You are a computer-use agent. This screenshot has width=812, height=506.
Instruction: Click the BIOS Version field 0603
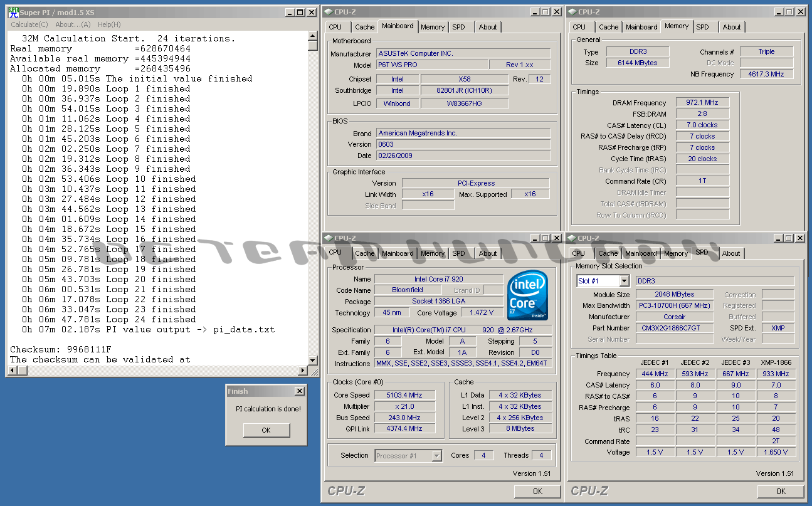[x=463, y=144]
